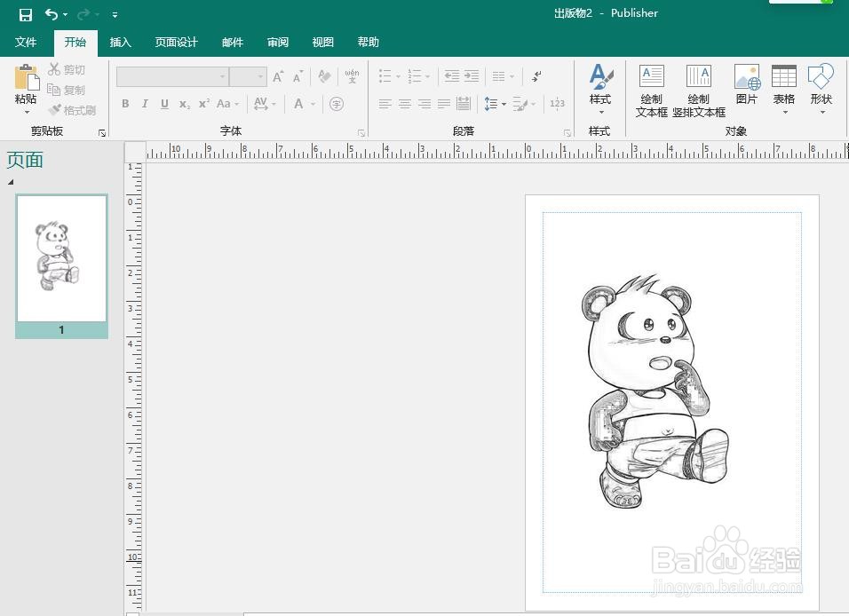Toggle center text alignment

(x=405, y=104)
